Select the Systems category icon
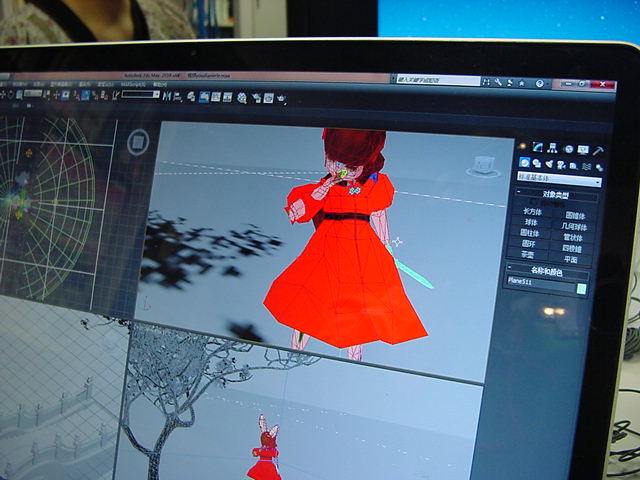Screen dimensions: 640x480 pyautogui.click(x=600, y=168)
